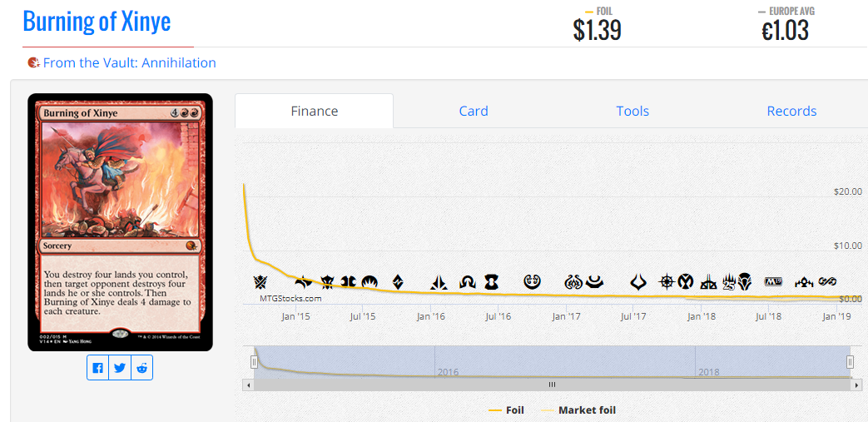Click the compass-shaped set icon on the chart
Screen dimensions: 868x422
(667, 281)
